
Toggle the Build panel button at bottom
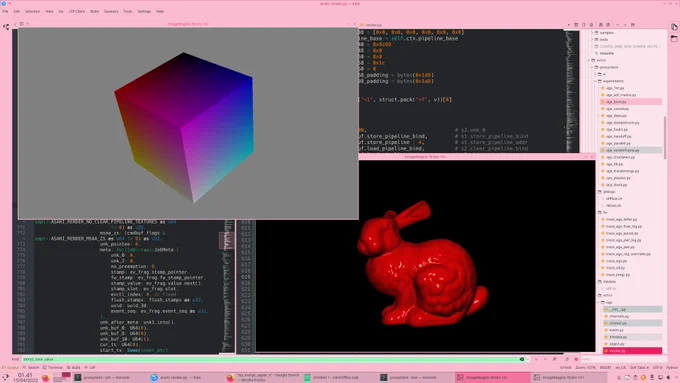tap(73, 367)
